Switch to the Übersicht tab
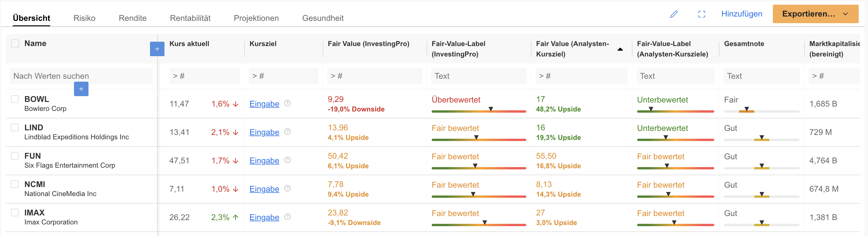 [31, 18]
